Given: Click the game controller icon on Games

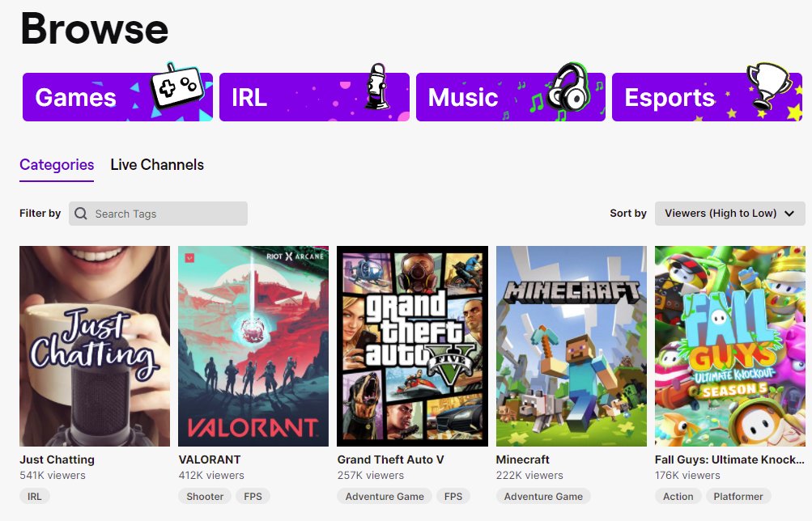Looking at the screenshot, I should pyautogui.click(x=177, y=85).
